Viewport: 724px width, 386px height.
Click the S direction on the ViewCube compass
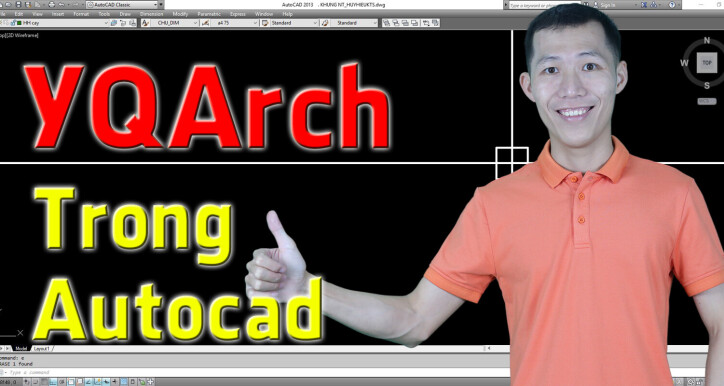(x=707, y=85)
